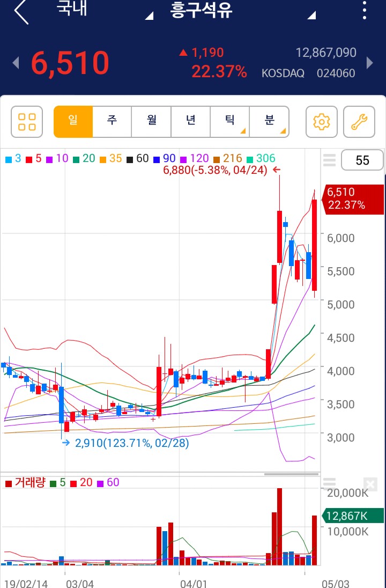Screen dimensions: 386x588
Task: Expand the 흥구석유 stock selector dropdown
Action: (243, 11)
